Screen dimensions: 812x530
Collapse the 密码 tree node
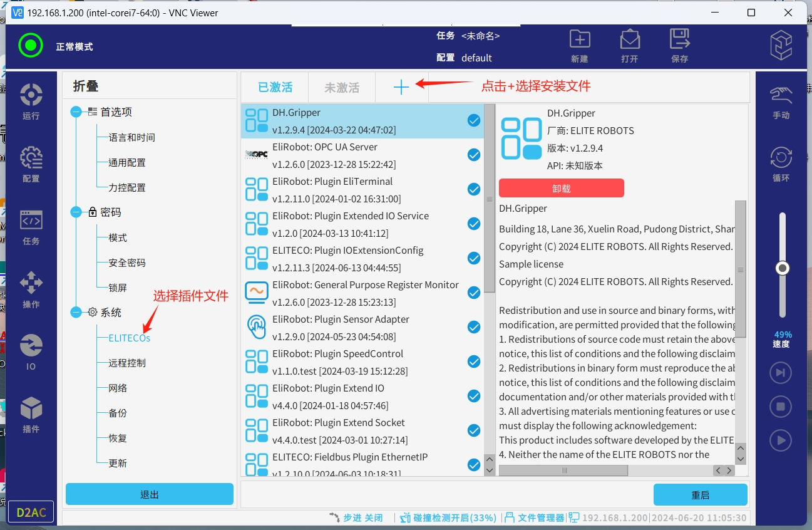coord(76,212)
